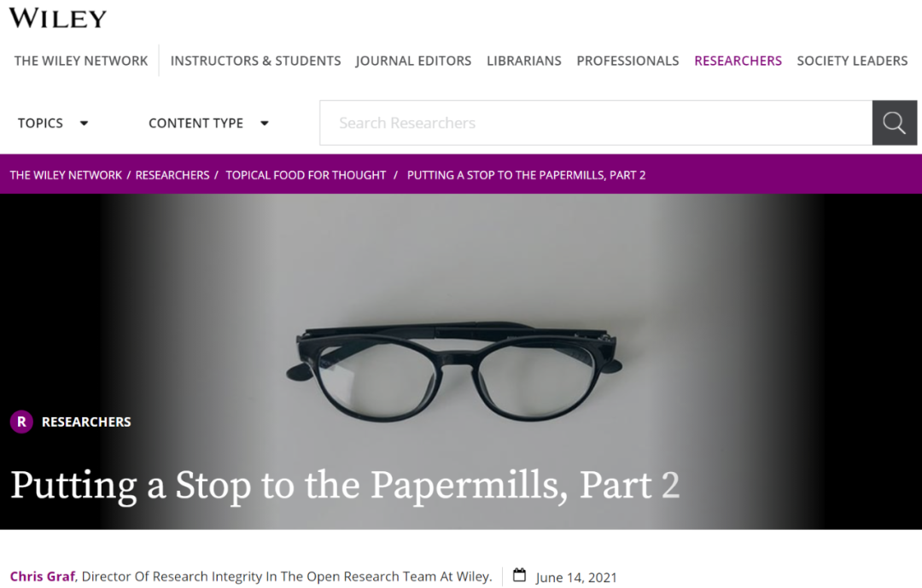
Task: Click the purple R Researchers badge
Action: click(x=21, y=422)
